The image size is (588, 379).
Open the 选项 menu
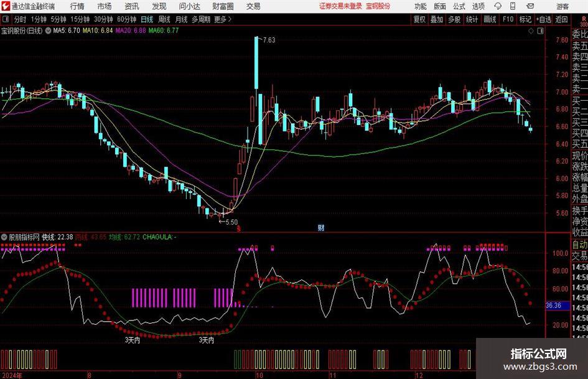[478, 6]
